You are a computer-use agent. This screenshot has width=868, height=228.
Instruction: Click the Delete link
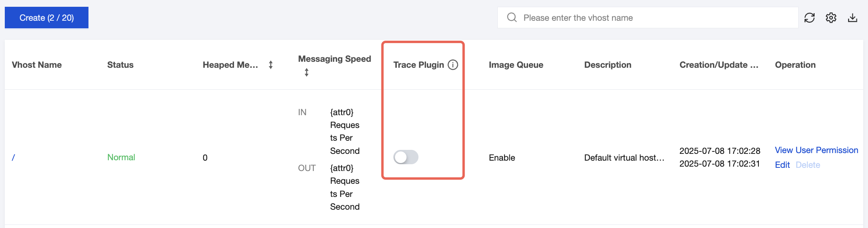(x=808, y=165)
